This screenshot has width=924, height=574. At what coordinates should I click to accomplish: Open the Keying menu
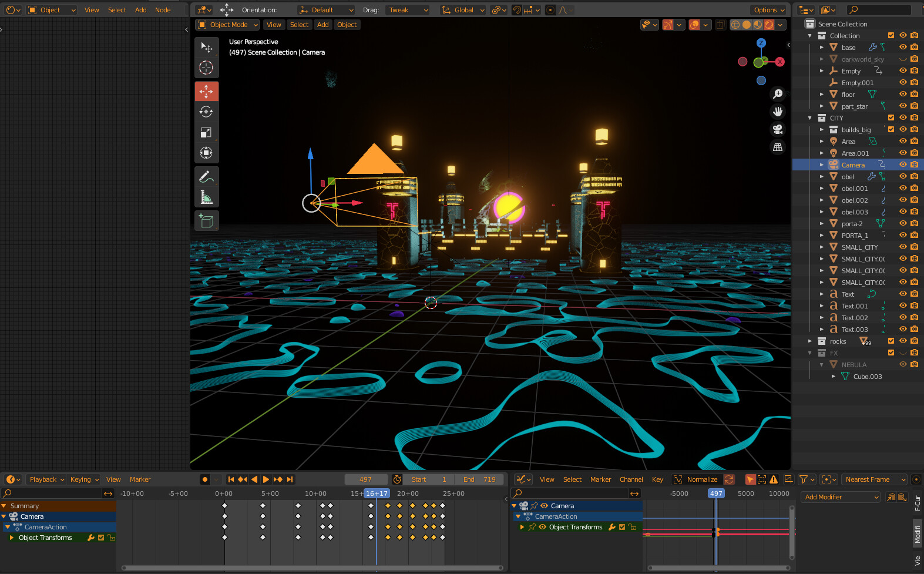(x=85, y=479)
